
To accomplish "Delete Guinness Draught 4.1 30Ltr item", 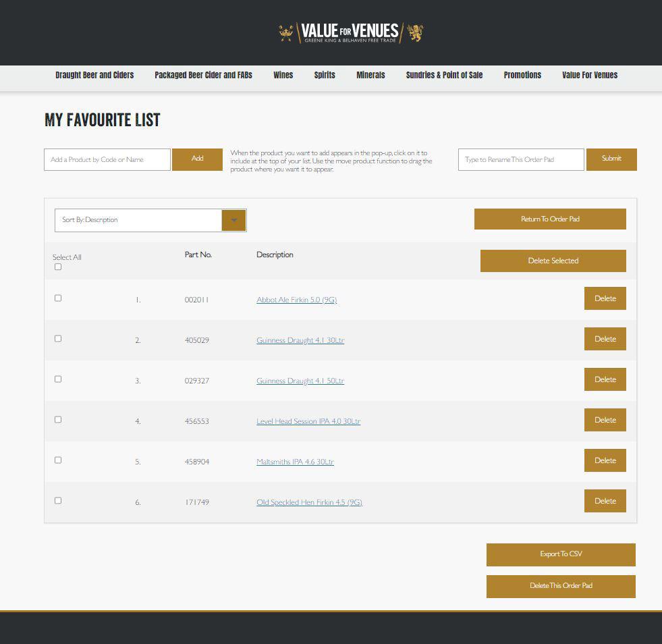I will [x=605, y=339].
